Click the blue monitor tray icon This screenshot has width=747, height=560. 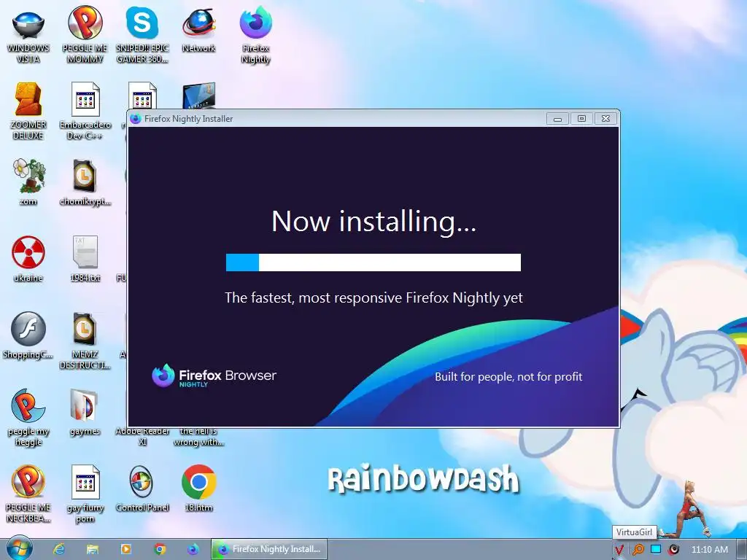point(656,549)
